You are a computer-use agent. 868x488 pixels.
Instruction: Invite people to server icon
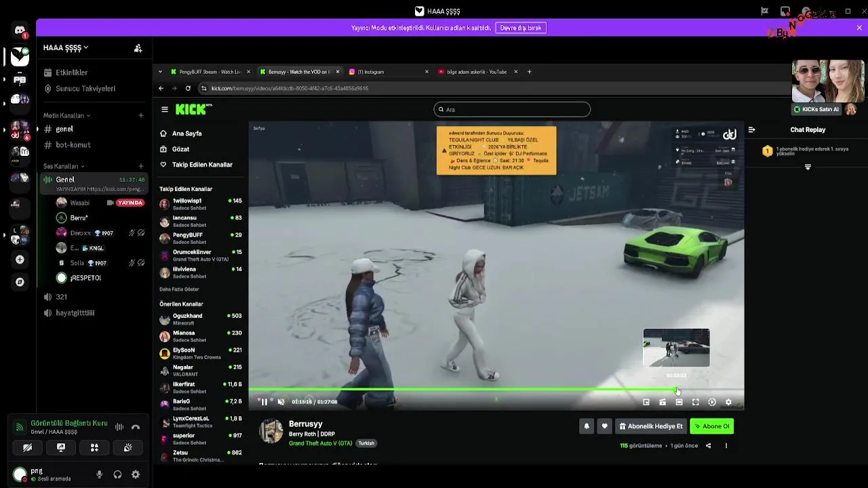pos(138,48)
